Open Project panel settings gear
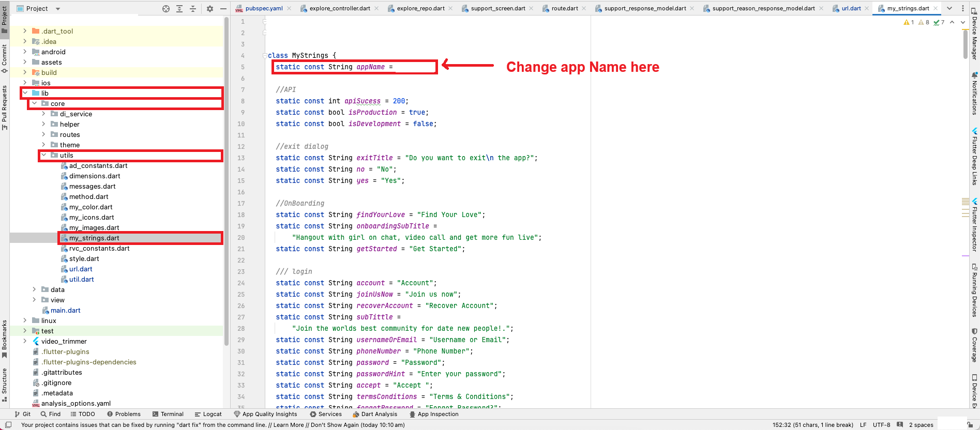 coord(210,9)
